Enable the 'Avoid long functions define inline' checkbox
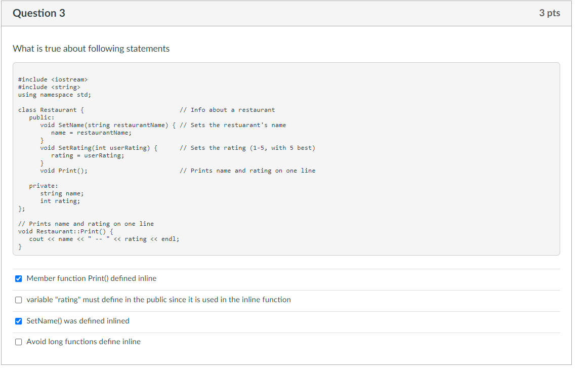The width and height of the screenshot is (588, 370). [x=18, y=342]
